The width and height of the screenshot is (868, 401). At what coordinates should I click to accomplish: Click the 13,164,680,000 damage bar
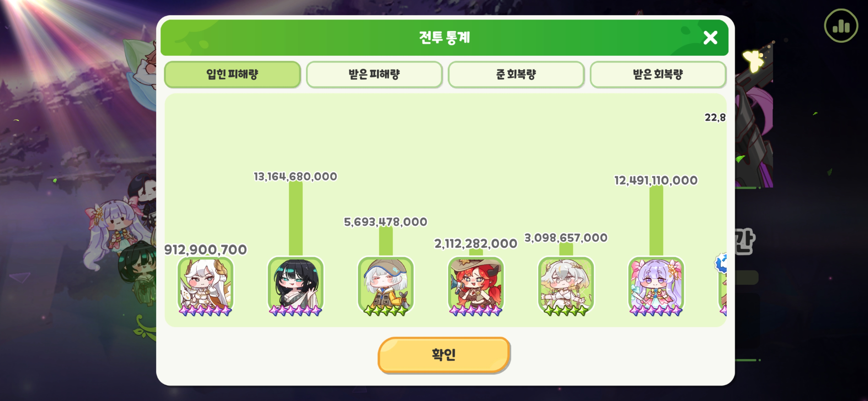(x=295, y=219)
